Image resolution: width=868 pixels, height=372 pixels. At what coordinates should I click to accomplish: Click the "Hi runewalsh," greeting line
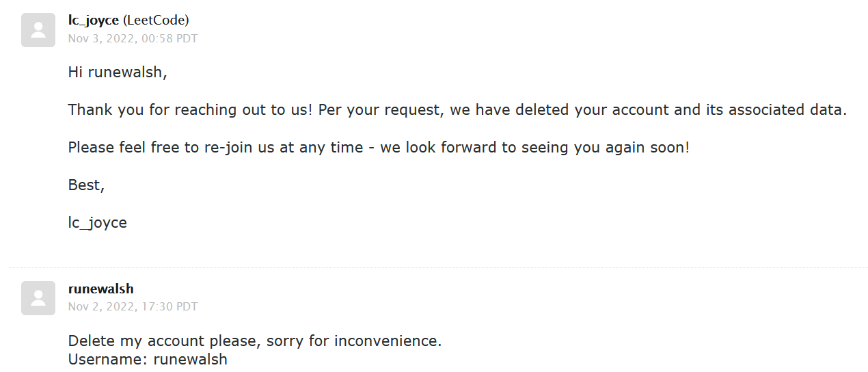(118, 72)
